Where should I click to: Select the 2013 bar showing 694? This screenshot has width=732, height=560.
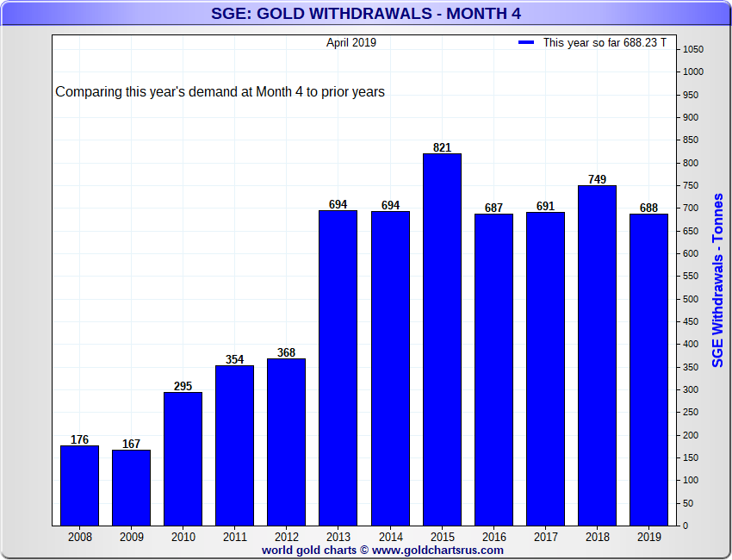pyautogui.click(x=338, y=368)
